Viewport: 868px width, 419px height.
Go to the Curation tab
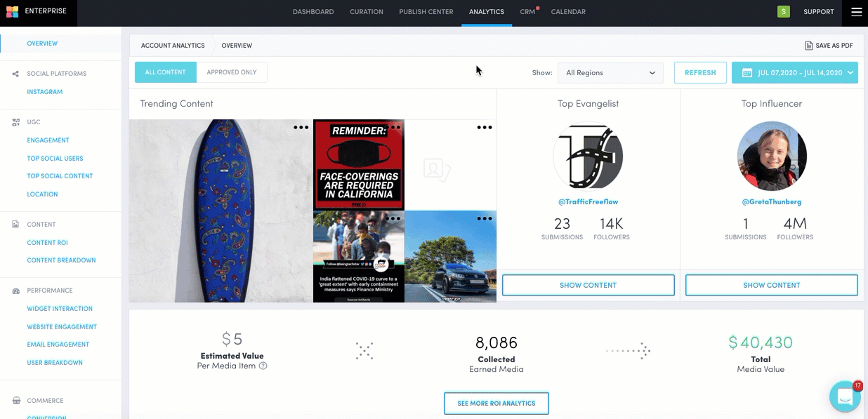pyautogui.click(x=367, y=12)
